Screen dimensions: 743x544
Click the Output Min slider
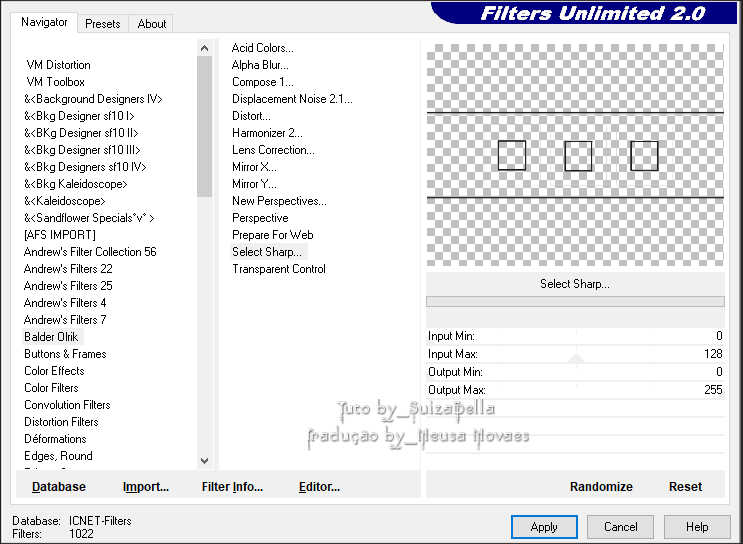[x=576, y=372]
